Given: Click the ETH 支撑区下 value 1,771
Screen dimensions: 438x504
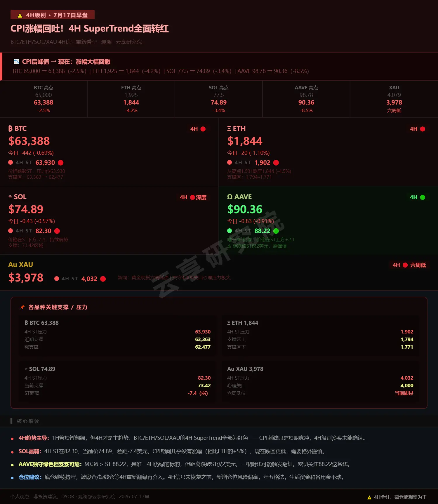Looking at the screenshot, I should [x=407, y=347].
